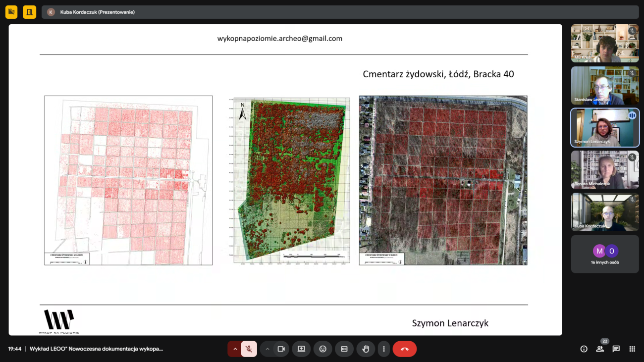Screen dimensions: 644x362
Task: Click Stanisław Lewiński's video thumbnail
Action: click(605, 85)
